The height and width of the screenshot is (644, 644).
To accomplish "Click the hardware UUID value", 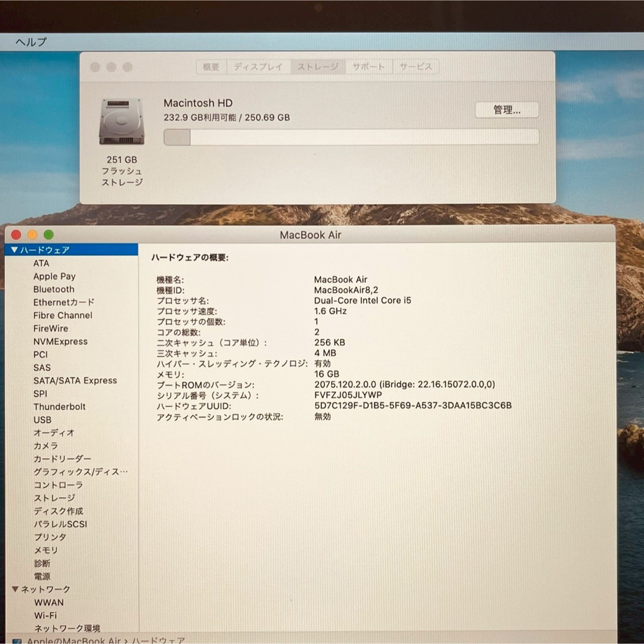I will (413, 406).
